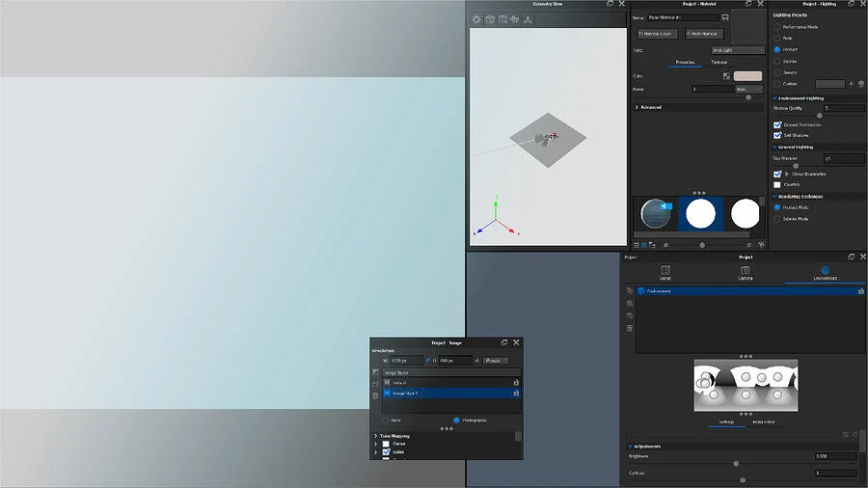This screenshot has width=868, height=488.
Task: Click the delete lighting preset trash icon
Action: (x=859, y=84)
